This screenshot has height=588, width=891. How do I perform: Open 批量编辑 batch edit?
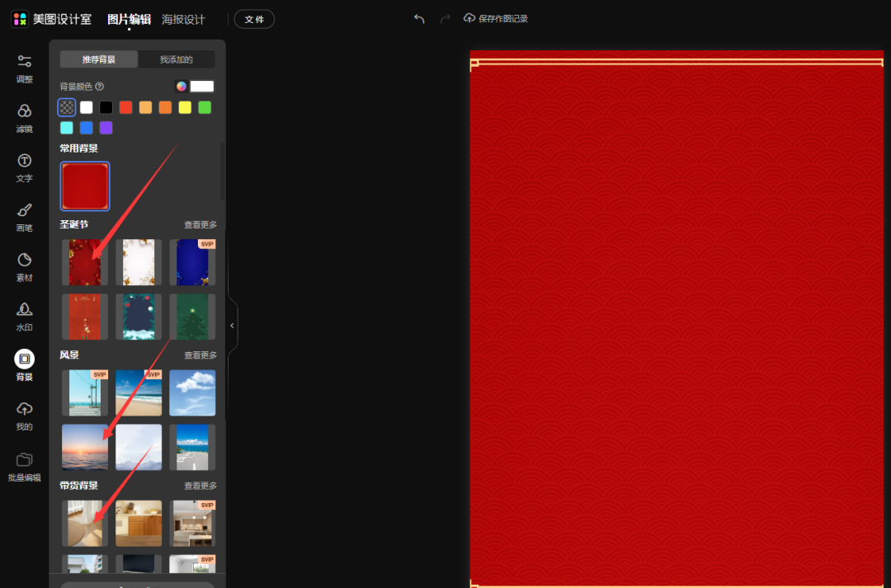pos(25,466)
